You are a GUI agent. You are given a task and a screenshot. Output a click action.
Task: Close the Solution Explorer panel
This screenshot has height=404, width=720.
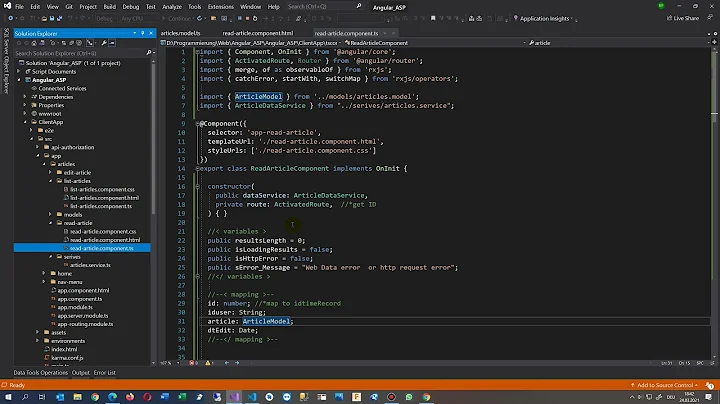(151, 33)
